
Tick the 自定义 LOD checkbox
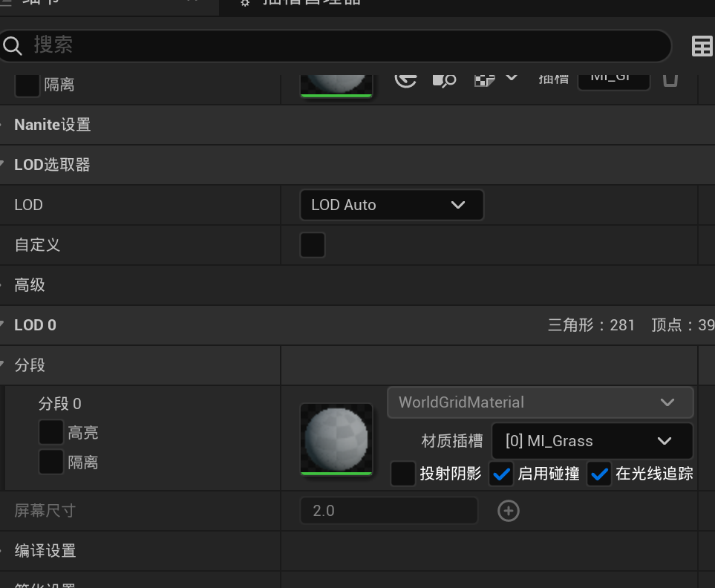click(313, 245)
